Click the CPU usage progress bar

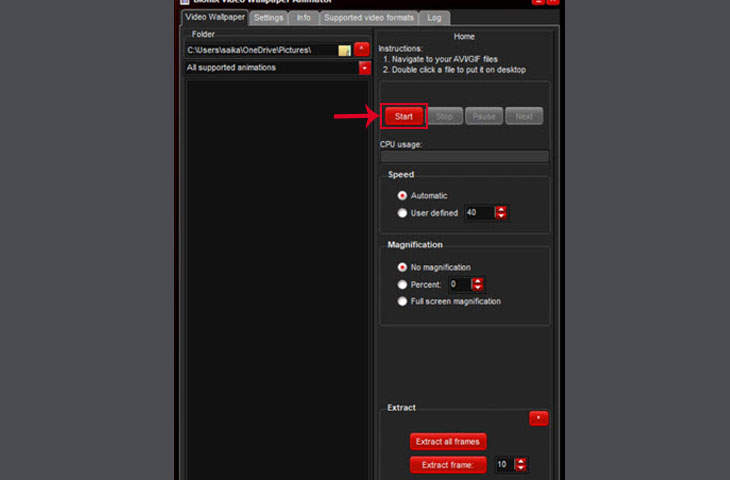tap(465, 157)
